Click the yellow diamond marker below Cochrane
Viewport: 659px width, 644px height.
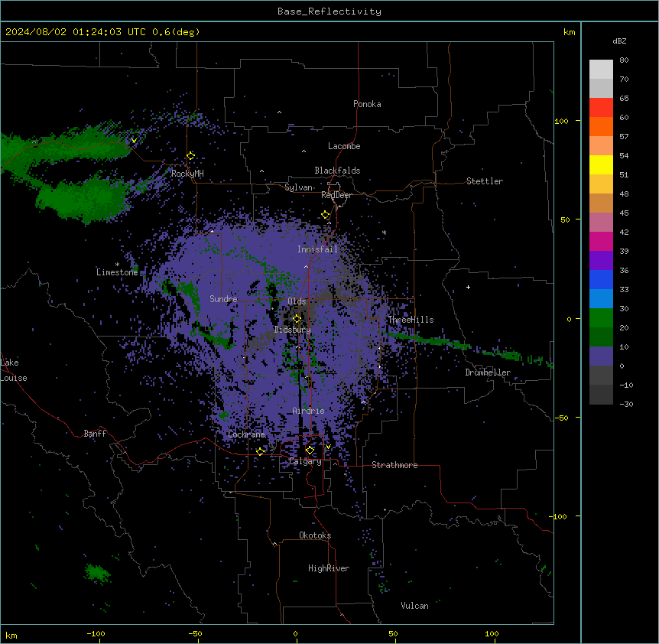pos(260,451)
